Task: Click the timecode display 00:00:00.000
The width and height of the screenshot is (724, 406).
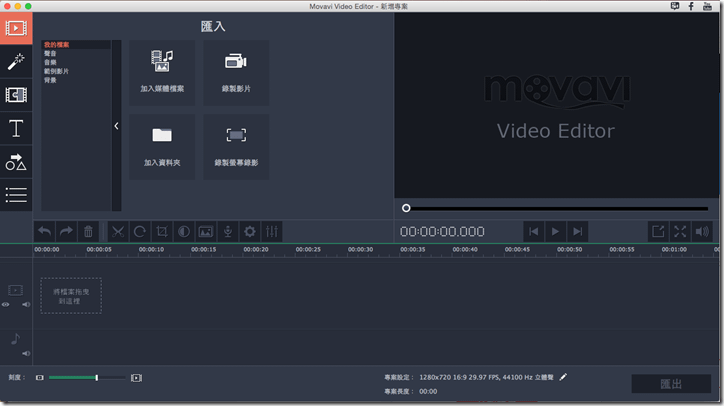Action: coord(442,232)
